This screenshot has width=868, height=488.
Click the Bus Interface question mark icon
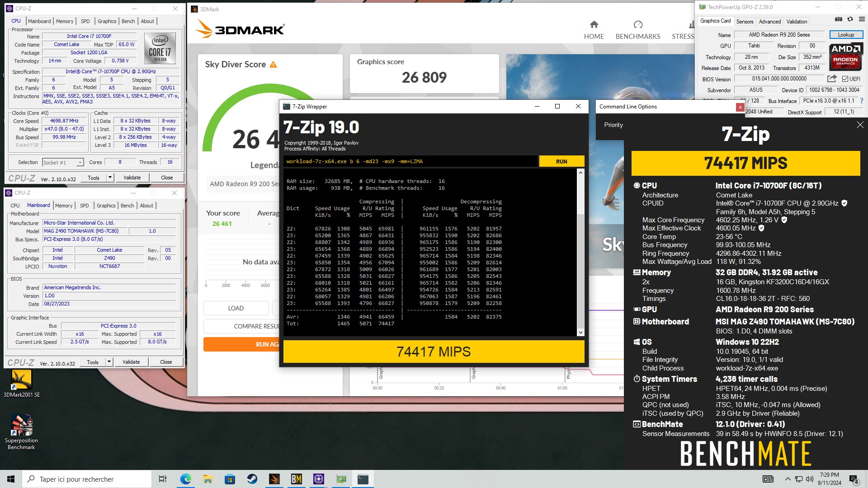[x=862, y=101]
